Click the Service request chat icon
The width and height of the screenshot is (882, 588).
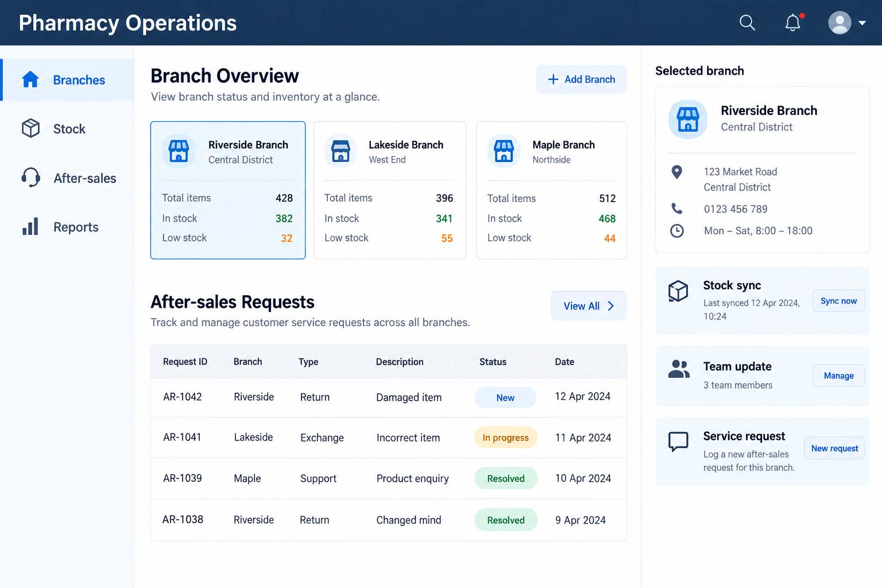tap(678, 441)
